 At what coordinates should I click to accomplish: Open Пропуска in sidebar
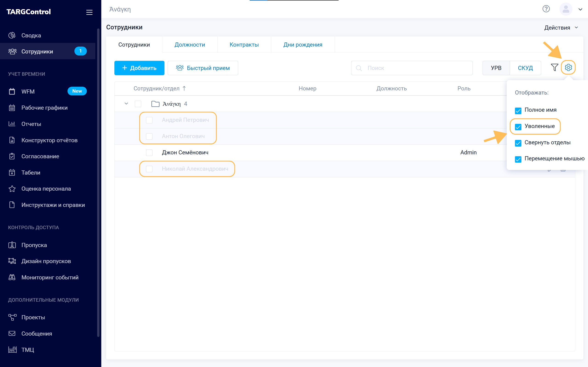(34, 245)
